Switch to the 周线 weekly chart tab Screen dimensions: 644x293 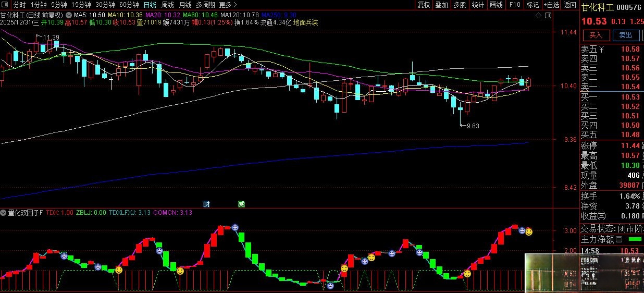(168, 5)
